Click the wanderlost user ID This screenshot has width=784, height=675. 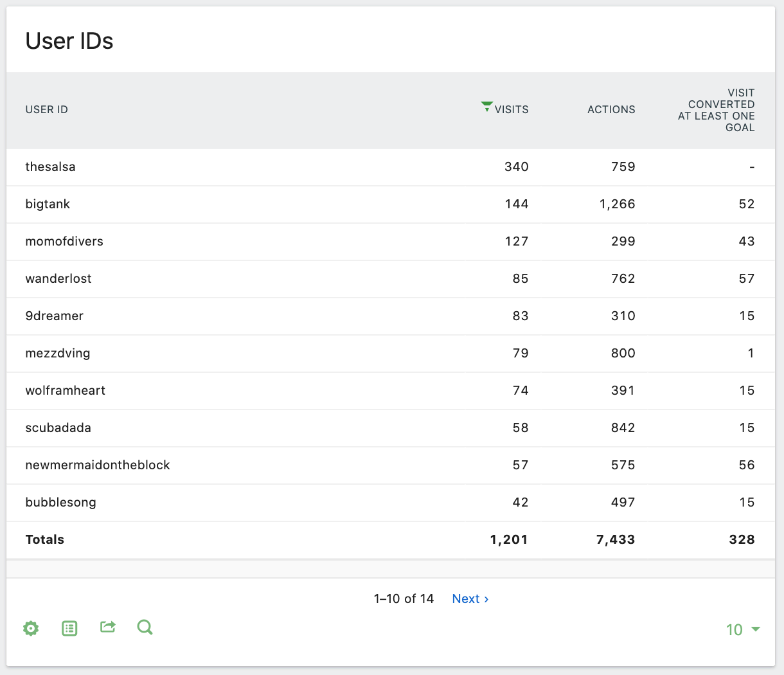coord(58,279)
